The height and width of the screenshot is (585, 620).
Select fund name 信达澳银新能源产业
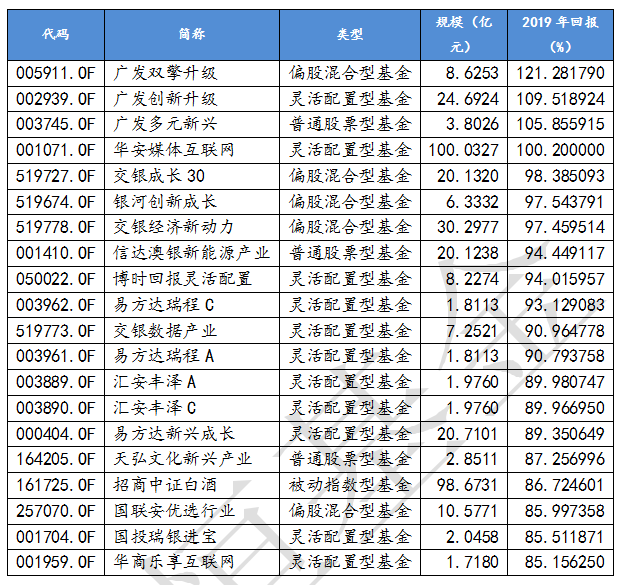tap(191, 253)
